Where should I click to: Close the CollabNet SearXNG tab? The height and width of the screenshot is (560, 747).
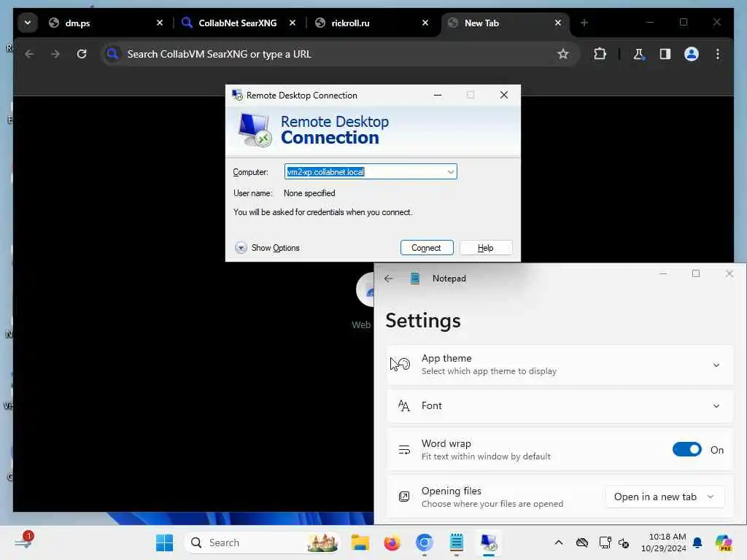(293, 23)
